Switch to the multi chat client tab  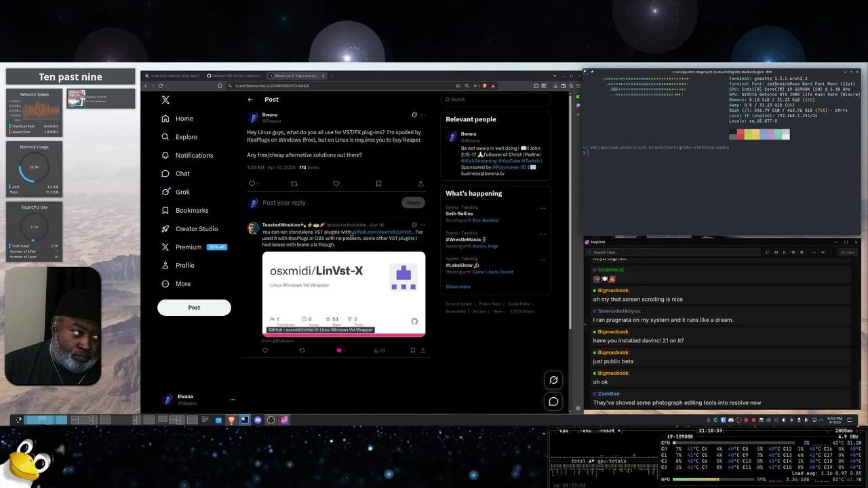click(x=173, y=76)
